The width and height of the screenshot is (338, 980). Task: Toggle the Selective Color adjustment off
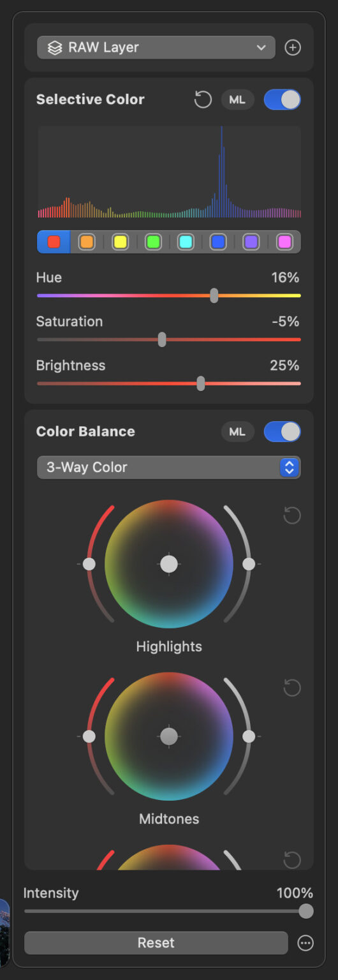point(282,100)
